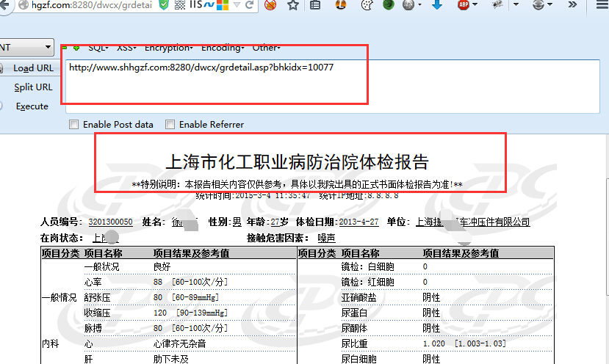Image resolution: width=609 pixels, height=364 pixels.
Task: Click the 脉搏 item name
Action: coord(93,328)
